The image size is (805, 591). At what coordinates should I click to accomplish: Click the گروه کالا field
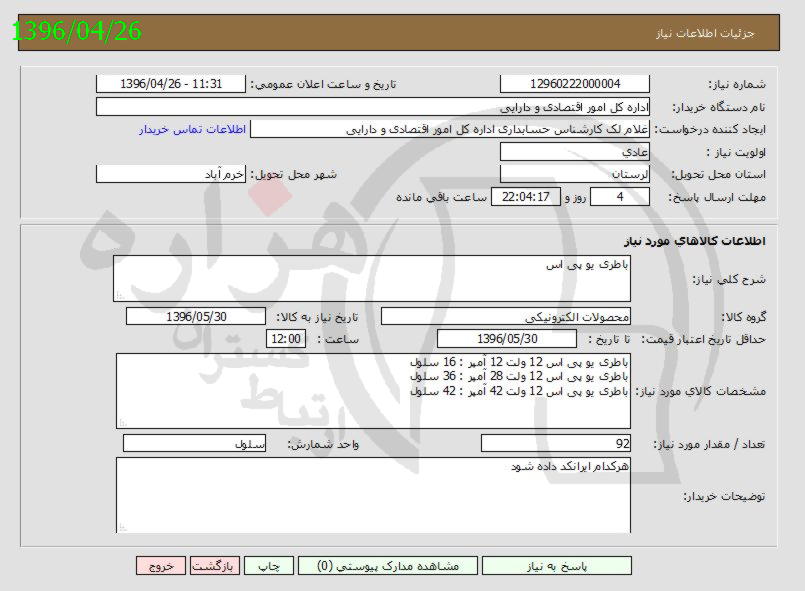(x=507, y=317)
